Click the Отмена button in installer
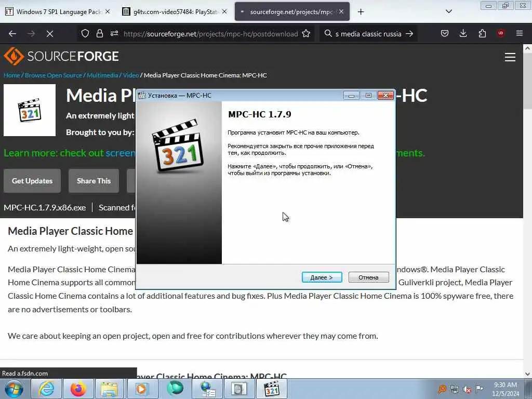This screenshot has width=532, height=399. 368,277
